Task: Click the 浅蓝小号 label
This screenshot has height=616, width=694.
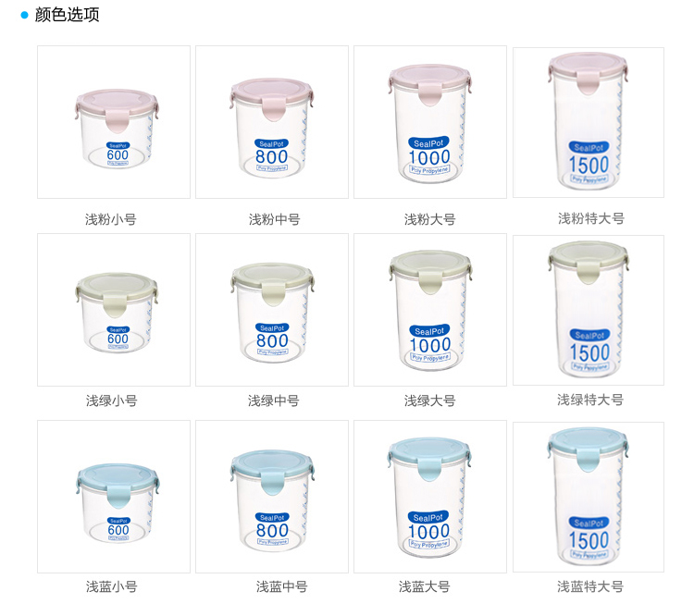Action: tap(112, 587)
